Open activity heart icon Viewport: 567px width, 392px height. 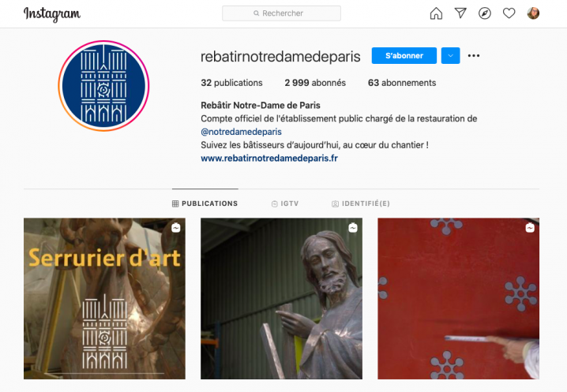tap(509, 13)
